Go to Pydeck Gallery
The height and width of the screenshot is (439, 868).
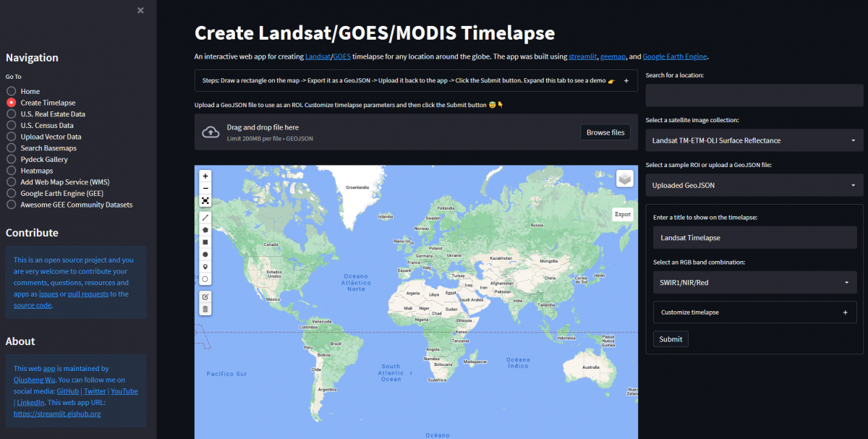coord(37,159)
